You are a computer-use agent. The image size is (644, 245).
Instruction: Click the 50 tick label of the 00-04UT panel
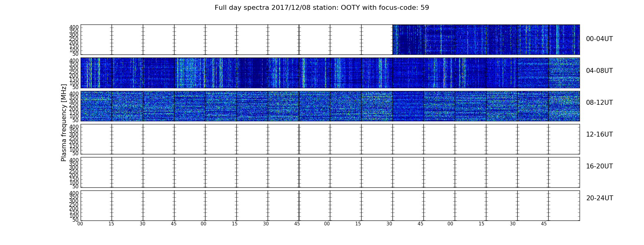click(75, 54)
